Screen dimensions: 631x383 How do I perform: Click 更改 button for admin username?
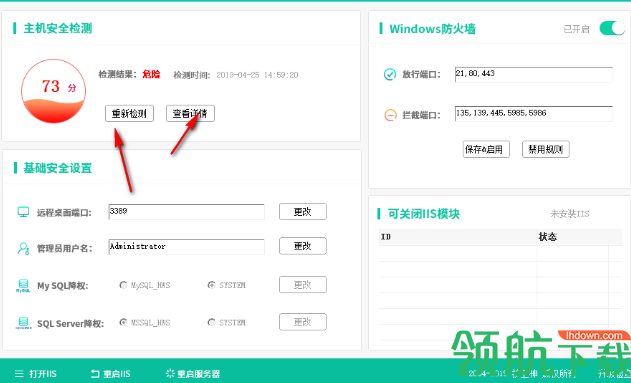[x=303, y=246]
